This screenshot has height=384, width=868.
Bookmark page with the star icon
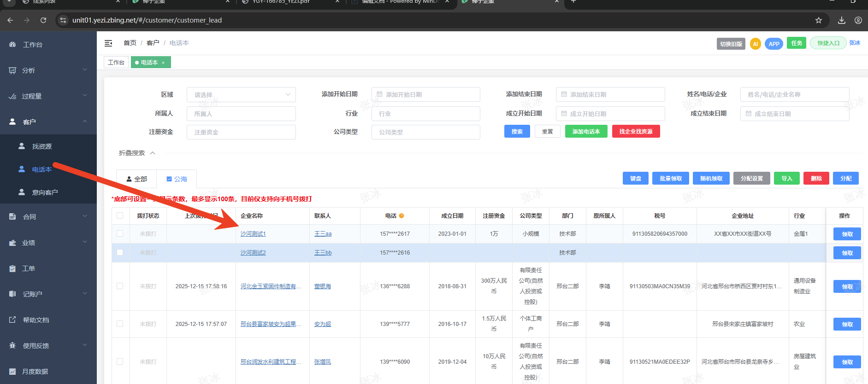(819, 20)
